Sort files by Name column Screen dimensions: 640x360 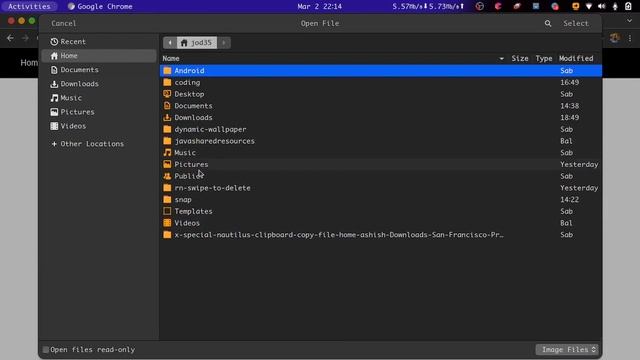click(x=171, y=58)
